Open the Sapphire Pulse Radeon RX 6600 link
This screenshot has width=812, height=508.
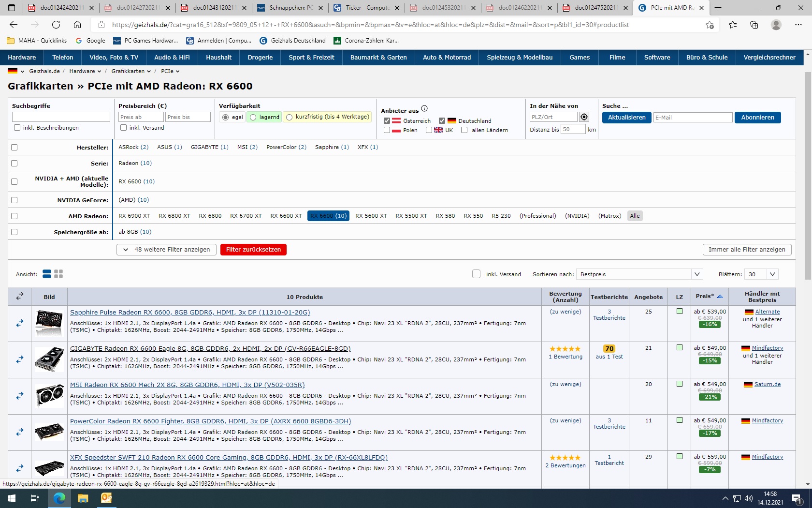(190, 313)
